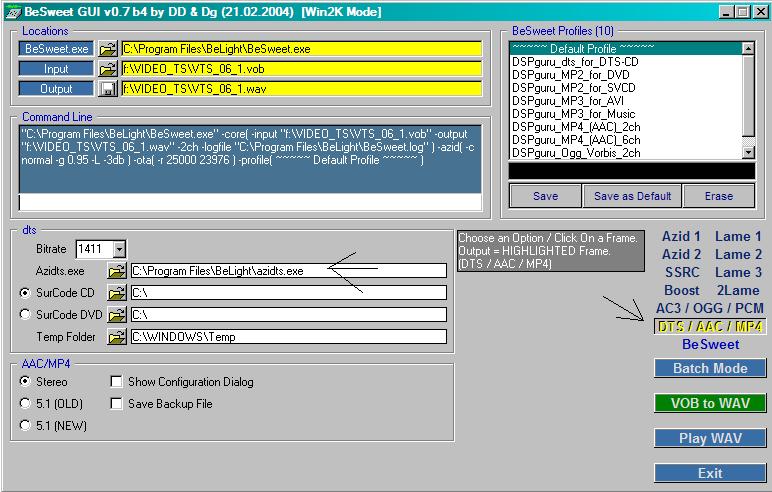This screenshot has width=772, height=492.
Task: Open the Lame 1 options frame
Action: [738, 236]
